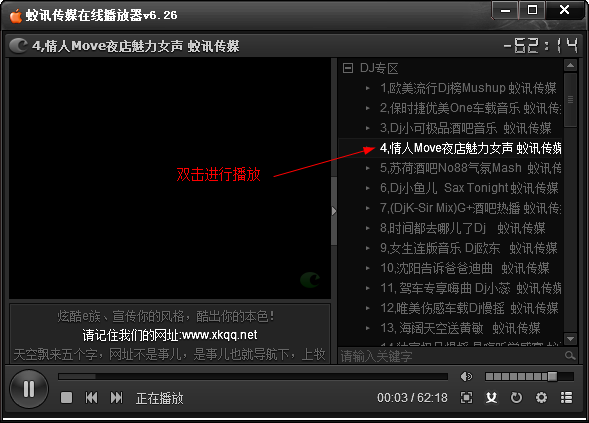The width and height of the screenshot is (589, 423).
Task: Mute audio with the speaker icon
Action: pos(466,376)
